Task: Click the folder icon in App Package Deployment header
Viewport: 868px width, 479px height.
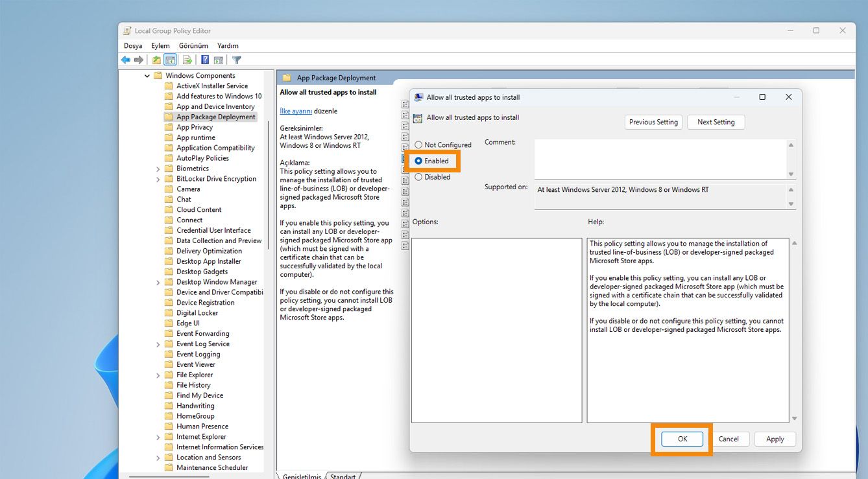Action: 287,78
